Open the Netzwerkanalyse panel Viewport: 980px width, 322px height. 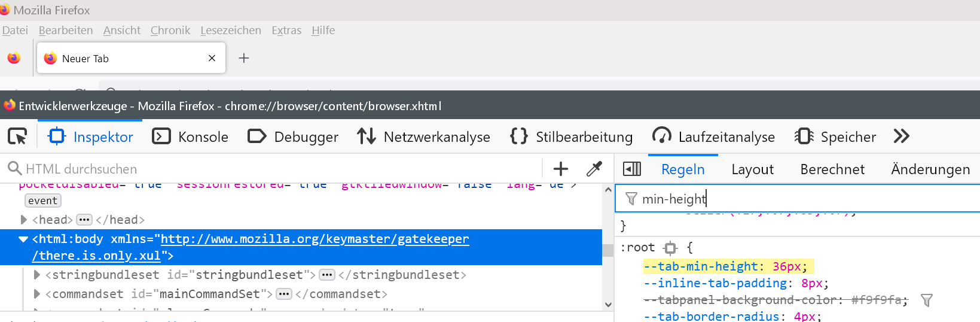423,137
